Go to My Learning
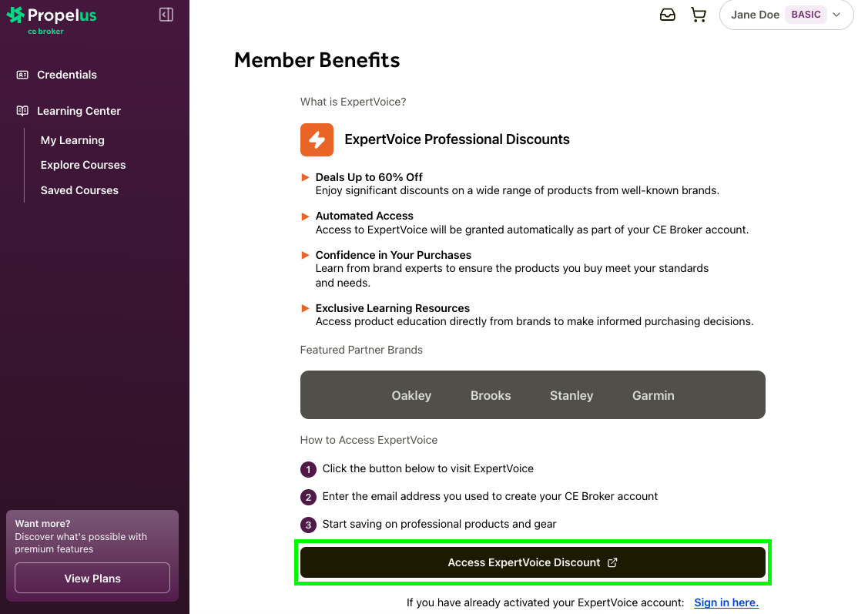 pos(72,140)
